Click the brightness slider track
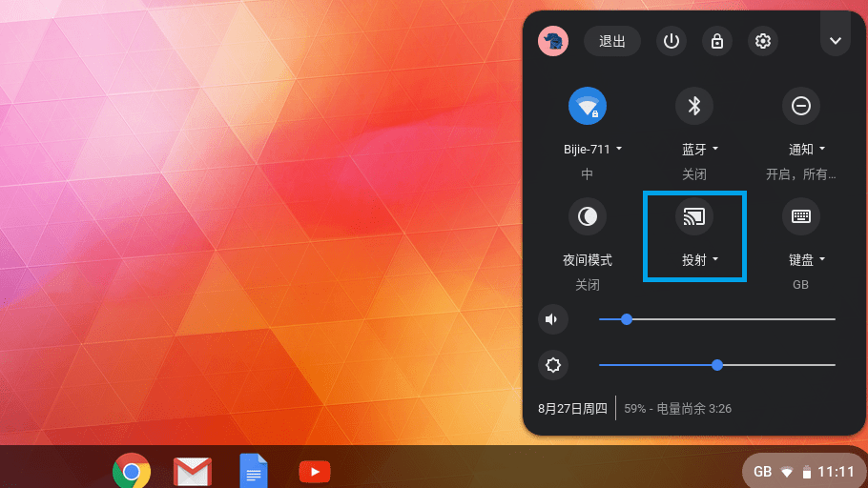Screen dimensions: 868x488 point(717,365)
